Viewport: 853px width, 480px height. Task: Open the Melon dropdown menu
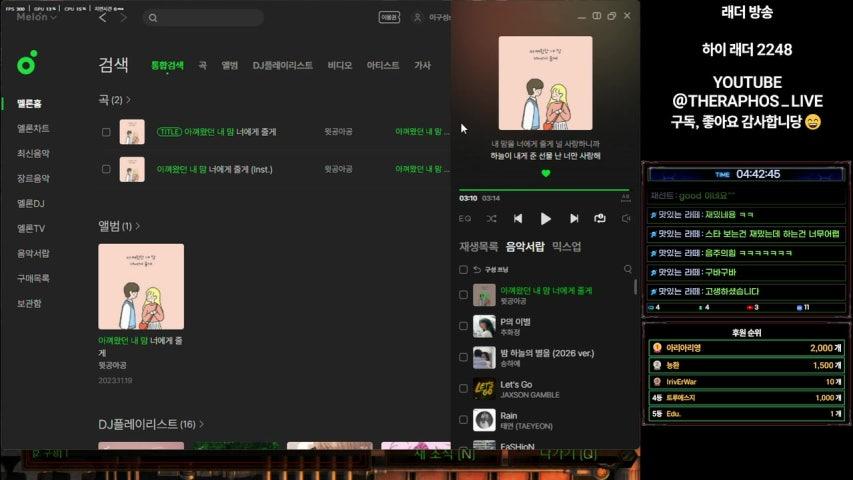[36, 17]
